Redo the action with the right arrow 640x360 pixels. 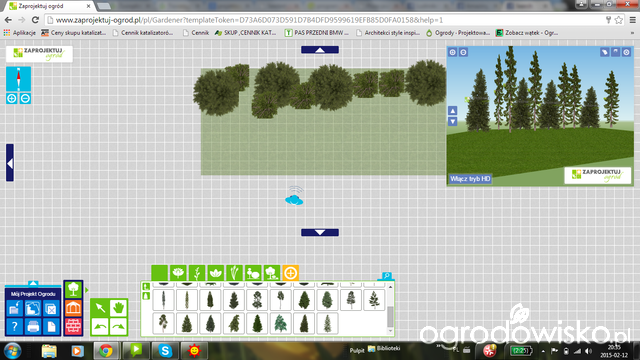click(x=118, y=327)
